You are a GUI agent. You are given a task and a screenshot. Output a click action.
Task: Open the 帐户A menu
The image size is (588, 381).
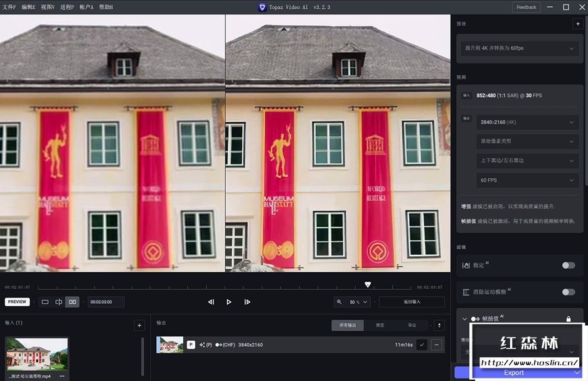pos(86,7)
